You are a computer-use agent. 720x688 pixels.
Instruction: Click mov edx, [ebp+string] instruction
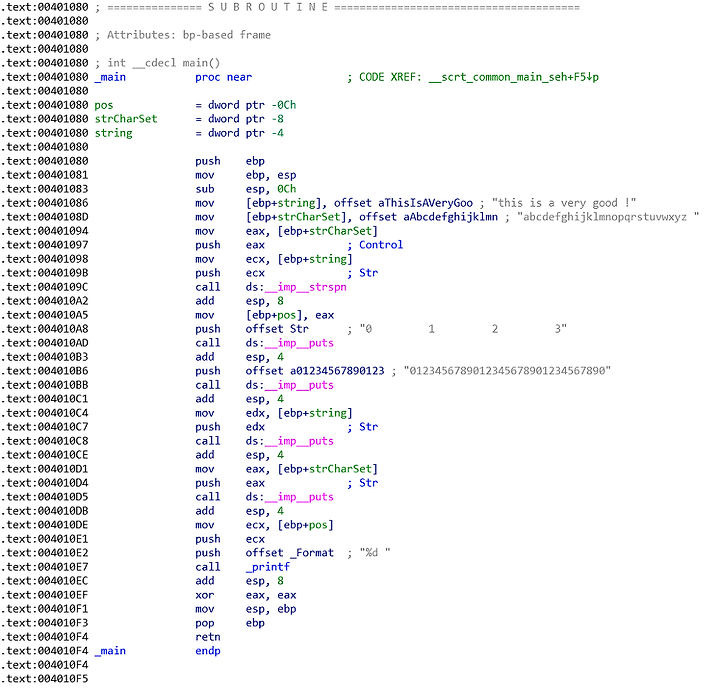pos(274,413)
